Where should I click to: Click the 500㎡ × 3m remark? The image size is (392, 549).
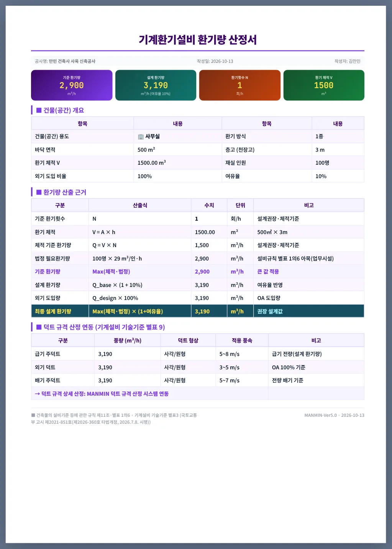point(272,232)
